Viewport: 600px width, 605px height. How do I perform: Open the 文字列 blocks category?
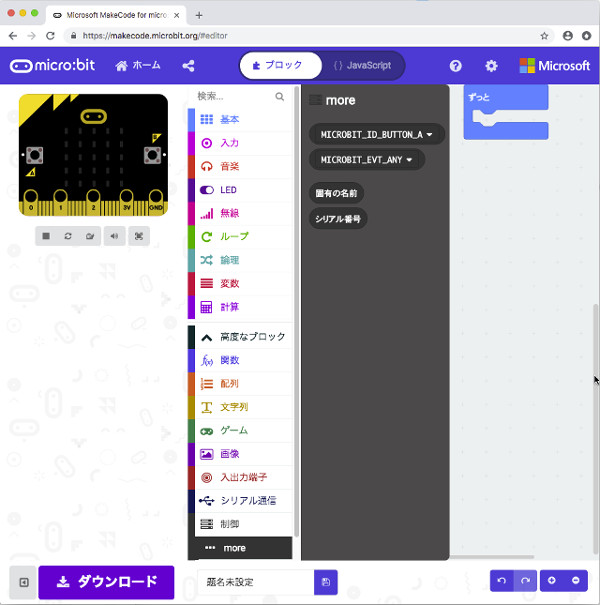(241, 407)
